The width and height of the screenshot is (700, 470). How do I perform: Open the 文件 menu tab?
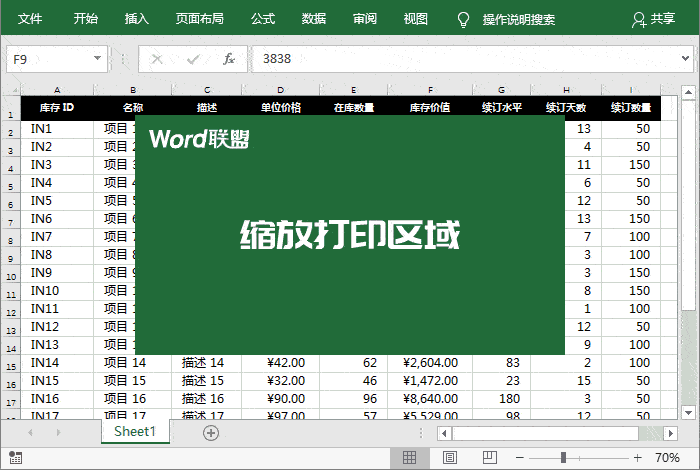[x=30, y=19]
